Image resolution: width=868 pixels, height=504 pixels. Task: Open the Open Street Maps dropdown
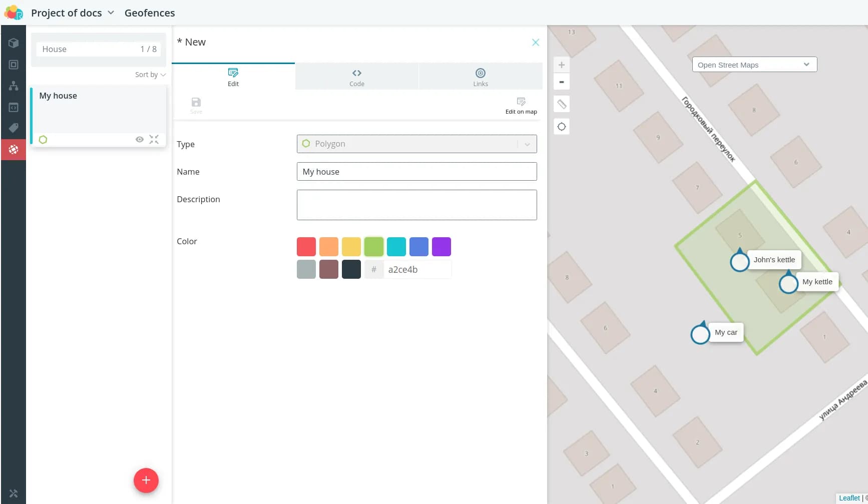[x=754, y=65]
